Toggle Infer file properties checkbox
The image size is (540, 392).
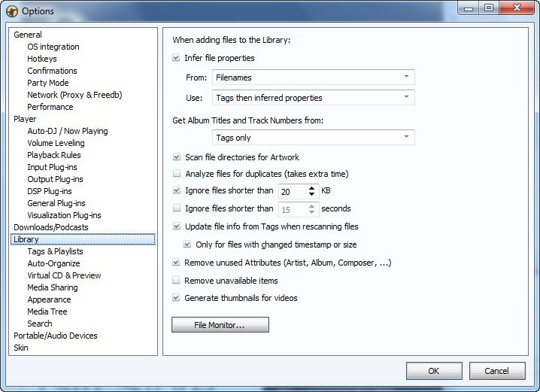(177, 58)
